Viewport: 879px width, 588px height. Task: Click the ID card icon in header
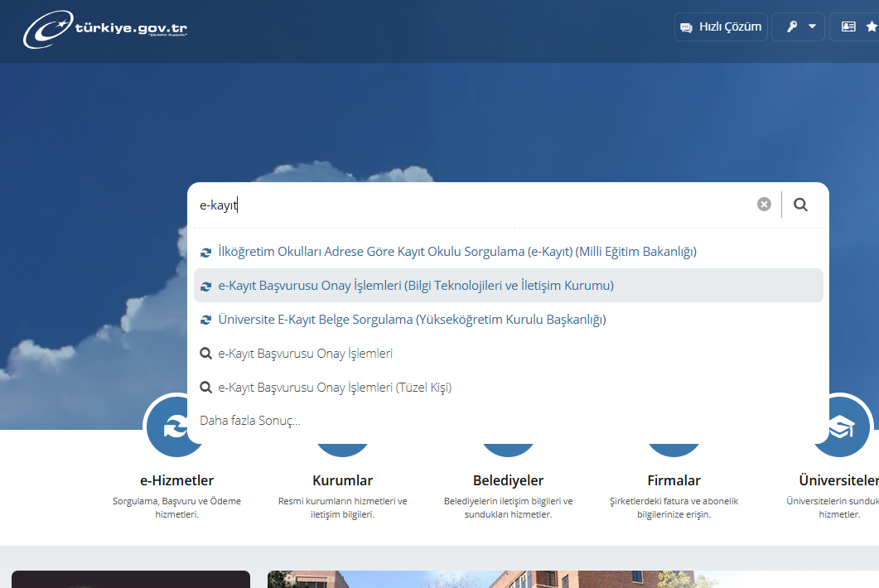click(x=848, y=27)
